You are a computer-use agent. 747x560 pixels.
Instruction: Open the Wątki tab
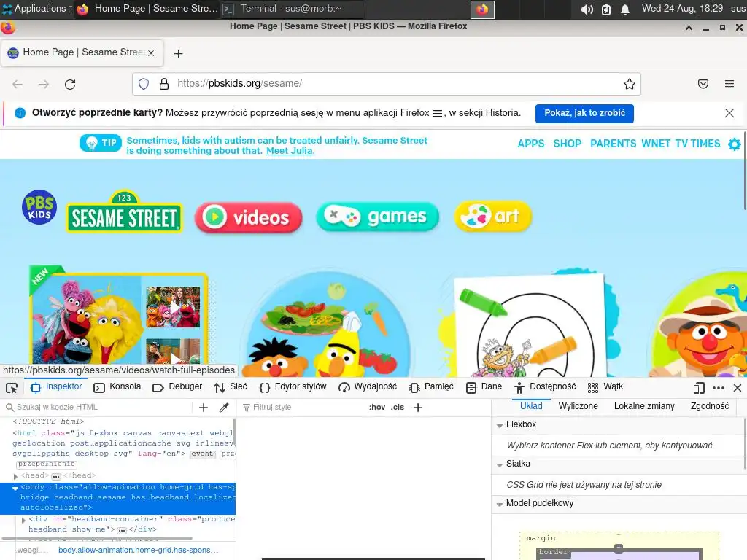click(606, 387)
